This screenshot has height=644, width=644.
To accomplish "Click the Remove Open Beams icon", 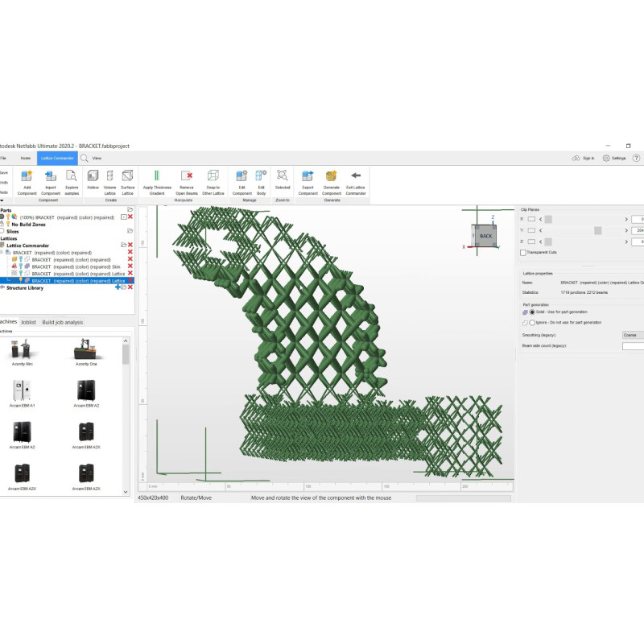I will pyautogui.click(x=187, y=175).
